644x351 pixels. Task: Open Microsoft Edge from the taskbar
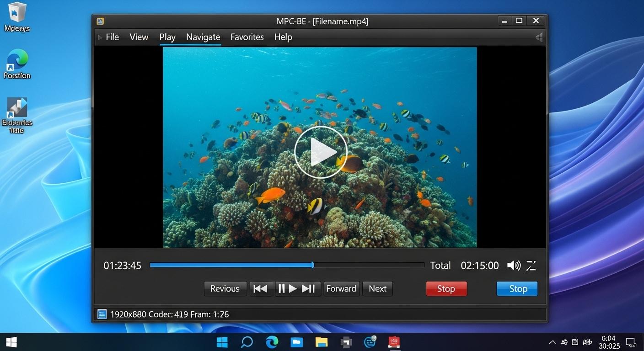coord(272,342)
